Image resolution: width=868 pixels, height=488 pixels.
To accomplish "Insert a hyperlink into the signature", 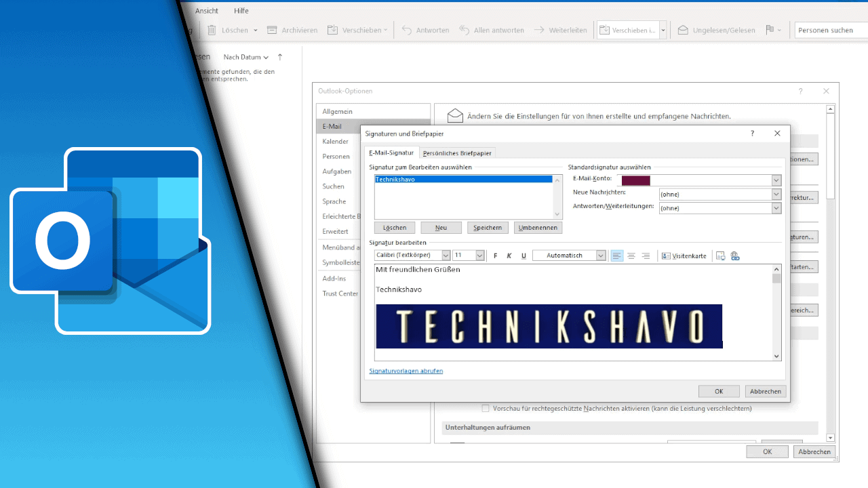I will pos(735,256).
